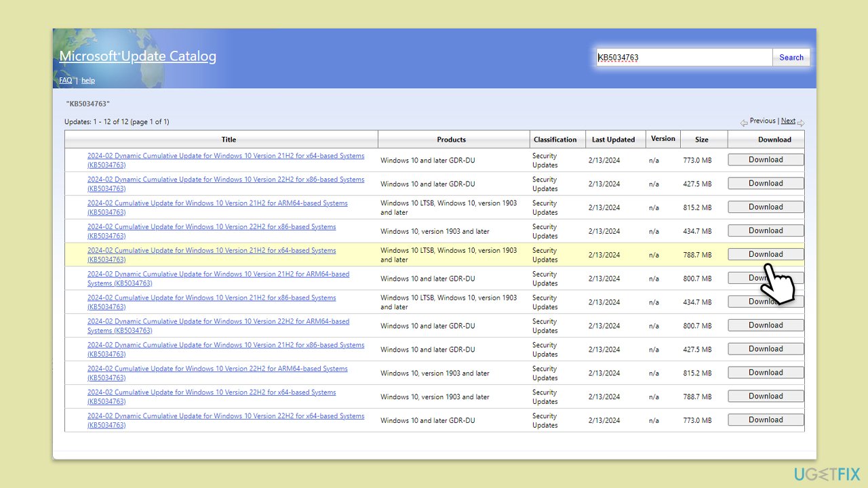The image size is (868, 488).
Task: Open non-Dynamic Cumulative Update 22H2 x64 title link
Action: (212, 397)
